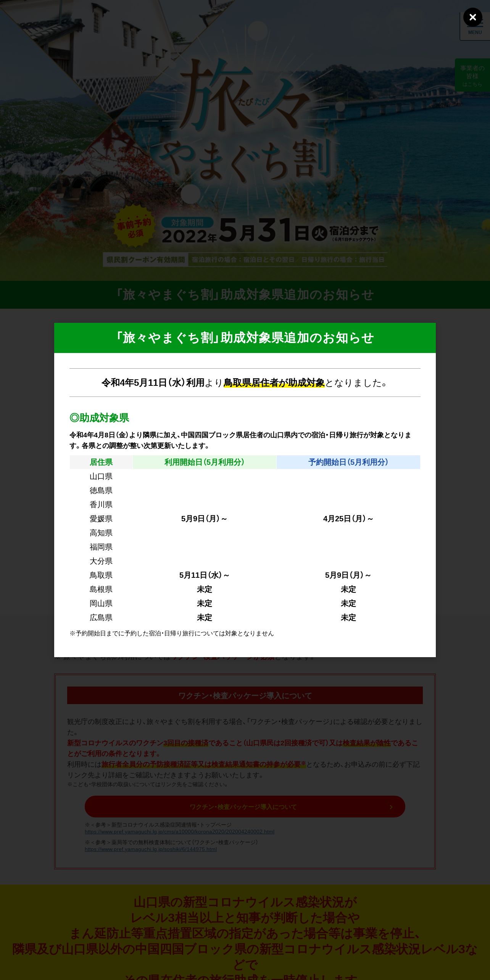This screenshot has width=490, height=980.
Task: Click the highlighted text 鳥取県居住者が助成対象
Action: 274,383
